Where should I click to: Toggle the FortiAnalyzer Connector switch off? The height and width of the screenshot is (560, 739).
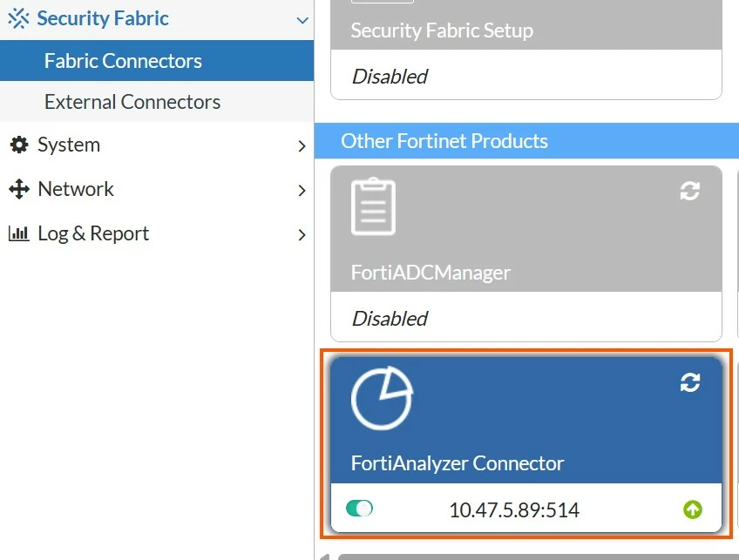pos(359,509)
